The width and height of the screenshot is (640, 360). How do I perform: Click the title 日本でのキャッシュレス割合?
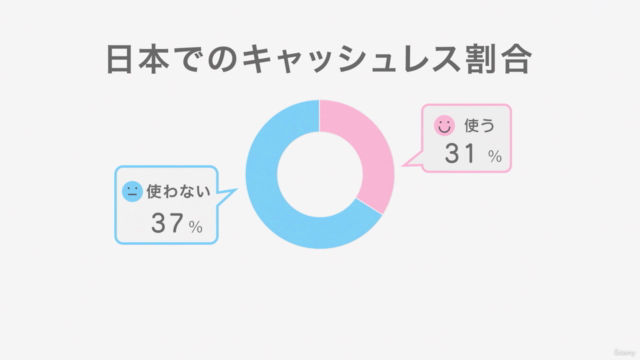point(319,59)
